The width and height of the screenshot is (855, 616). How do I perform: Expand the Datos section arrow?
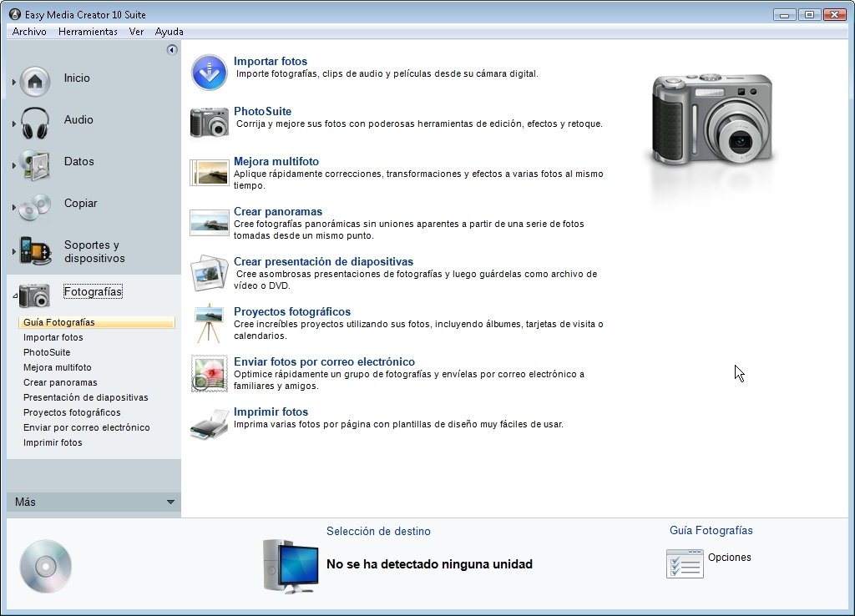click(13, 165)
